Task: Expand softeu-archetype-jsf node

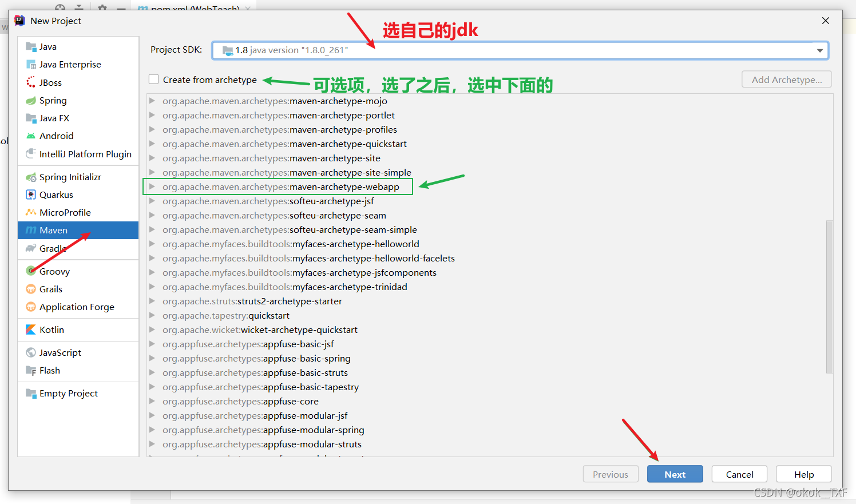Action: tap(152, 201)
